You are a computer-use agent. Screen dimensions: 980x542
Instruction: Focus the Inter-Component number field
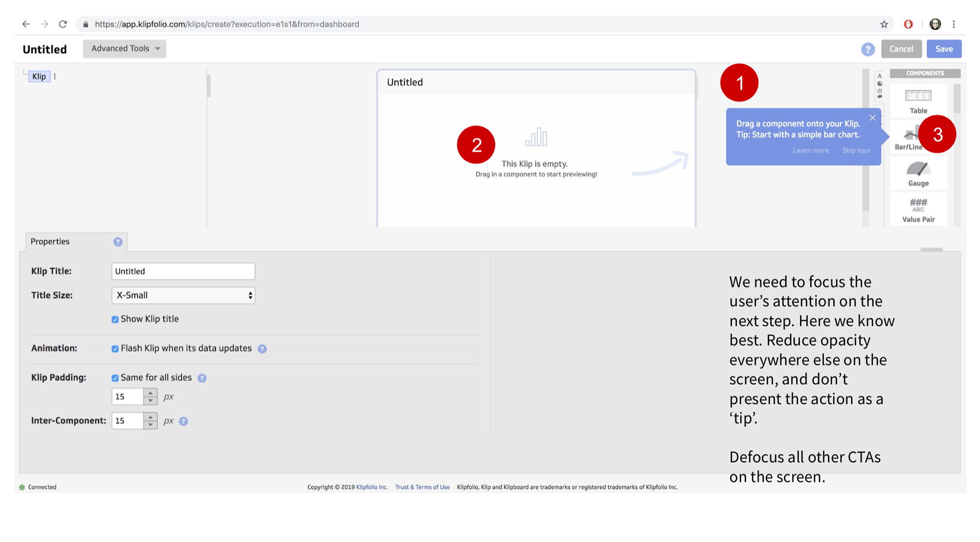click(128, 421)
